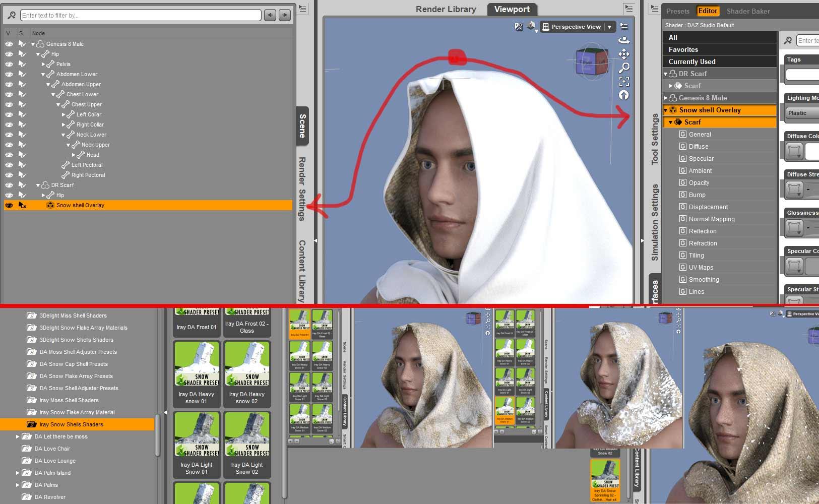819x504 pixels.
Task: Click the Iray Snow Shells Shaders folder icon
Action: 31,424
